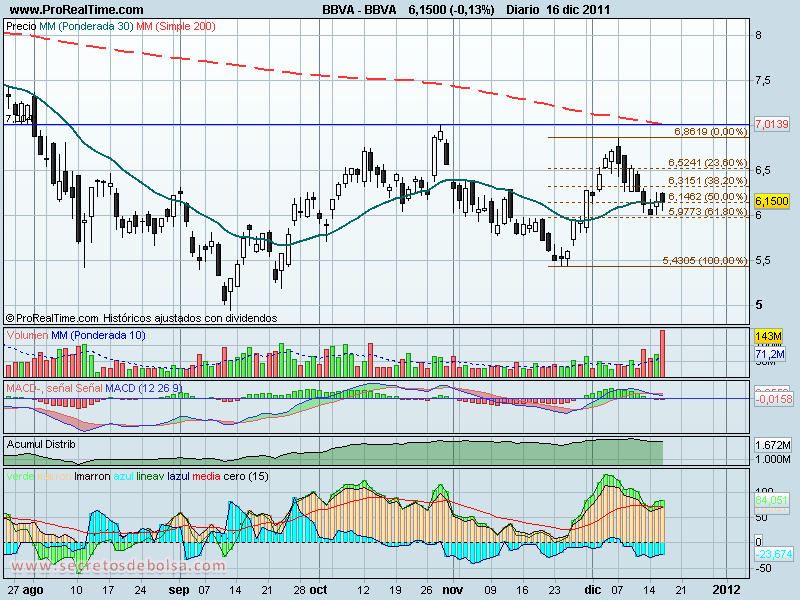Click the 16 dic 2011 date label

[577, 9]
